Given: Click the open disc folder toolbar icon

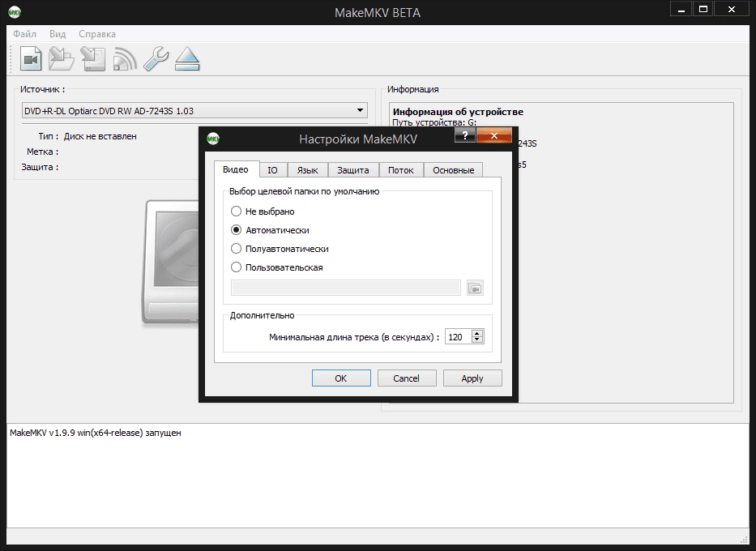Looking at the screenshot, I should [x=62, y=59].
